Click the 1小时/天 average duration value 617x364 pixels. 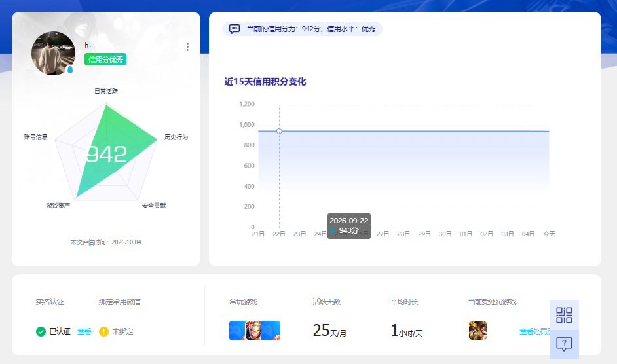coord(407,331)
